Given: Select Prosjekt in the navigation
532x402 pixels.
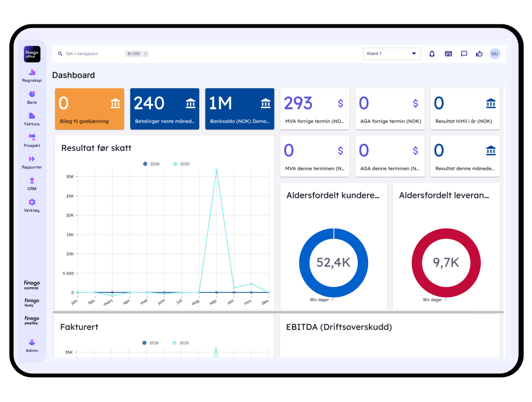Looking at the screenshot, I should coord(31,141).
